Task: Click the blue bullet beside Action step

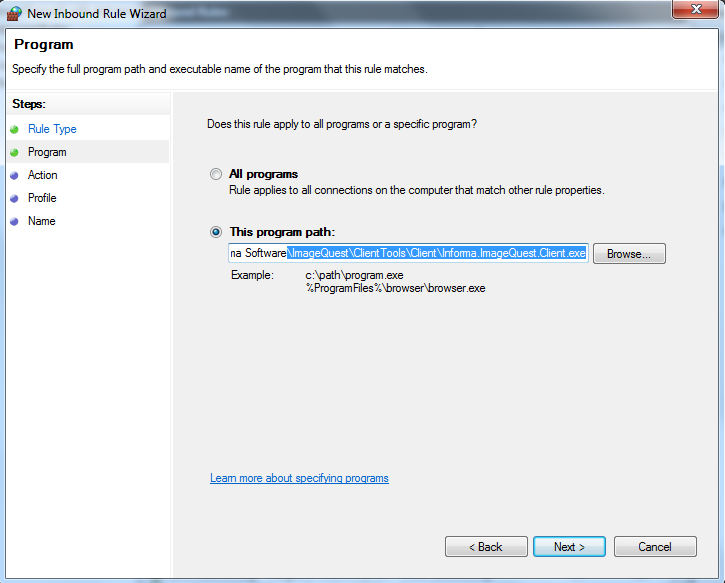Action: [x=14, y=176]
